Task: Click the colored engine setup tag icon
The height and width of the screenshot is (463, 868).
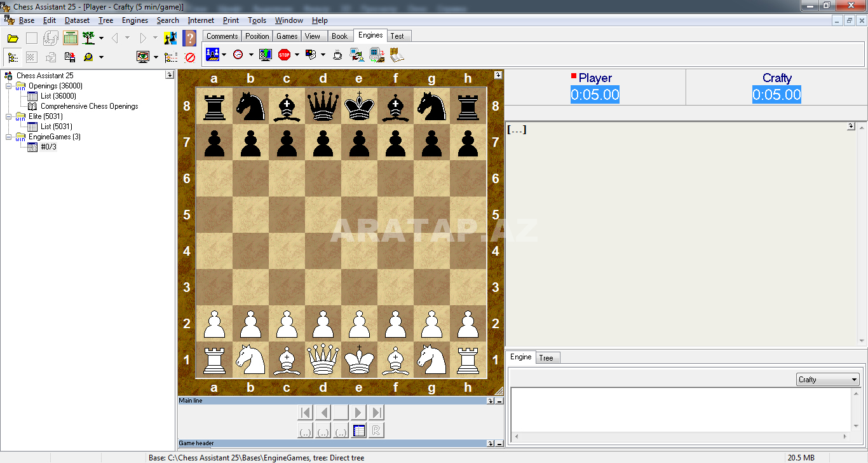Action: tap(311, 55)
